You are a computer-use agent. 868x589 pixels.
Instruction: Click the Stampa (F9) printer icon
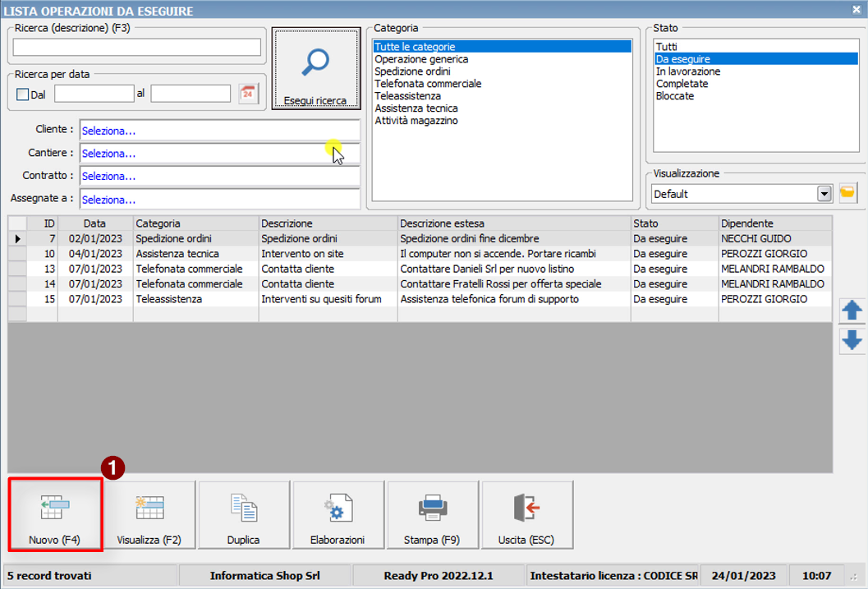coord(432,508)
